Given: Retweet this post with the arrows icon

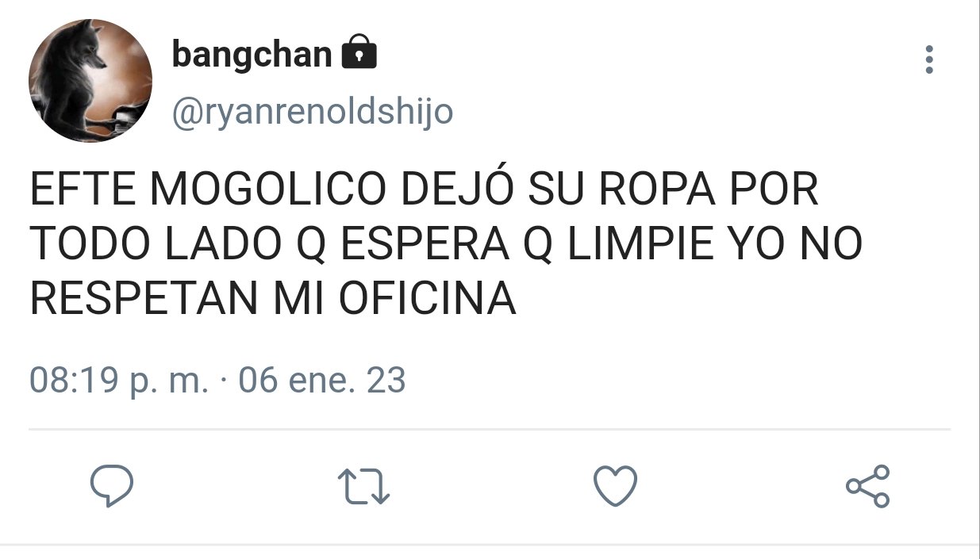Looking at the screenshot, I should pyautogui.click(x=363, y=487).
